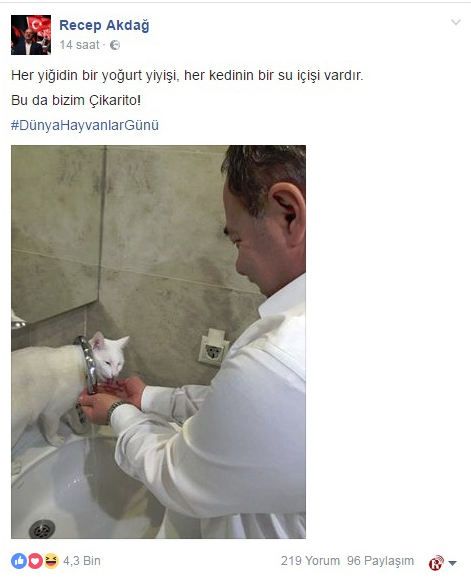471x579 pixels.
Task: Click the public globe privacy icon
Action: (115, 45)
